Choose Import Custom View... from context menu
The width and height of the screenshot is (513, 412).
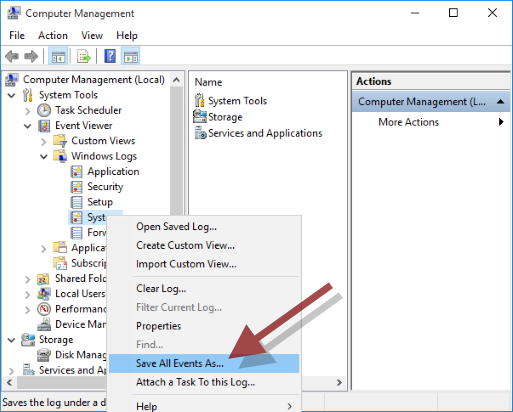(204, 264)
